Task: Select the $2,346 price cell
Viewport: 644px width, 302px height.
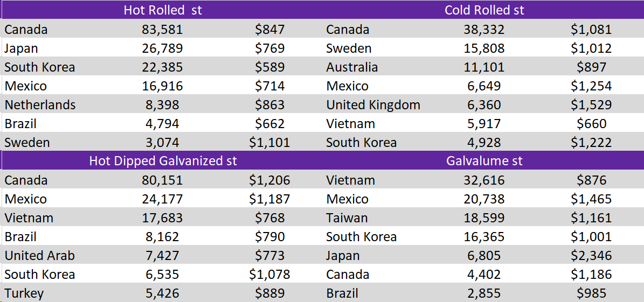Action: coord(591,256)
